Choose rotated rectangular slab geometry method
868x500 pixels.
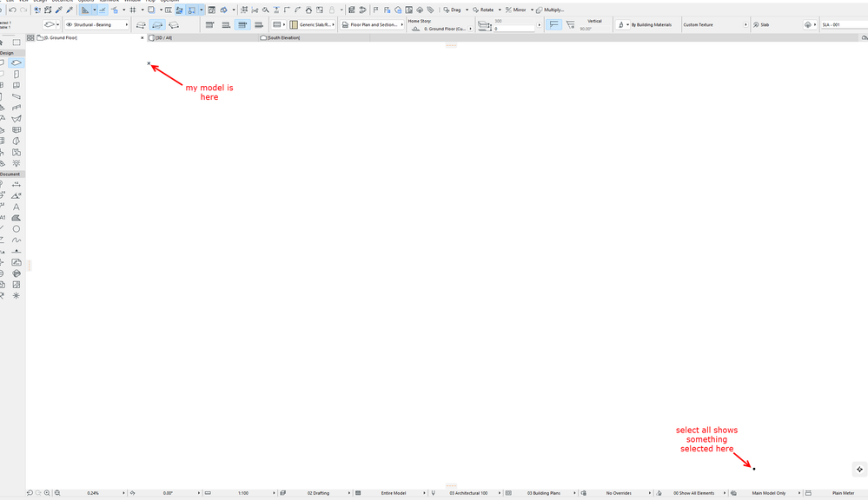click(174, 25)
